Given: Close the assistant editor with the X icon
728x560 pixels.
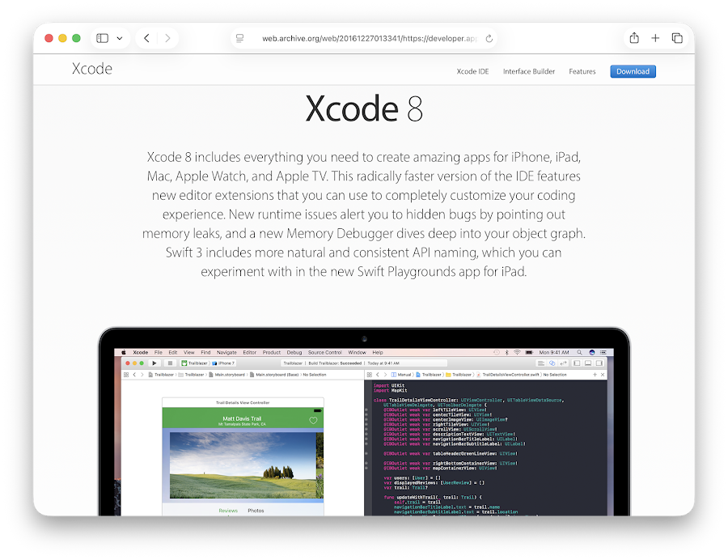Looking at the screenshot, I should point(603,375).
